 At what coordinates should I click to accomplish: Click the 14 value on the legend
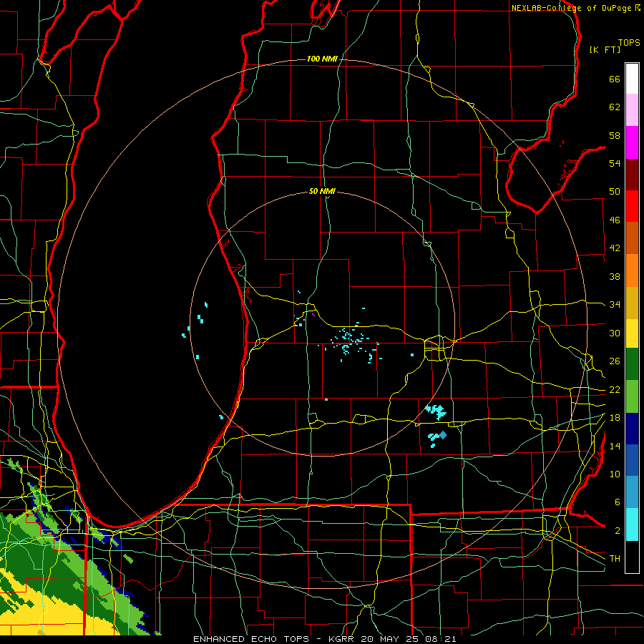pos(615,446)
